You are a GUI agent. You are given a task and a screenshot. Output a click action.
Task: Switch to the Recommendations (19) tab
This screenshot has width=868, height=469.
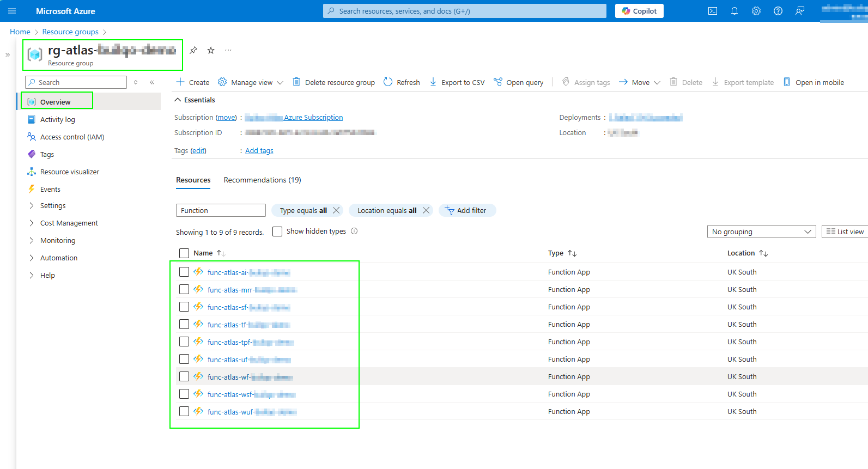[262, 180]
